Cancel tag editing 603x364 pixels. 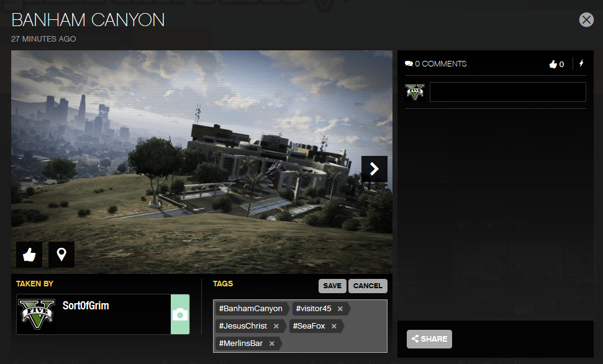tap(368, 286)
